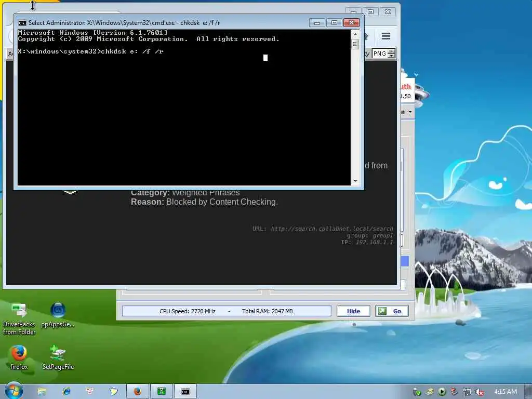Open the SetPageFile desktop shortcut

click(x=58, y=357)
